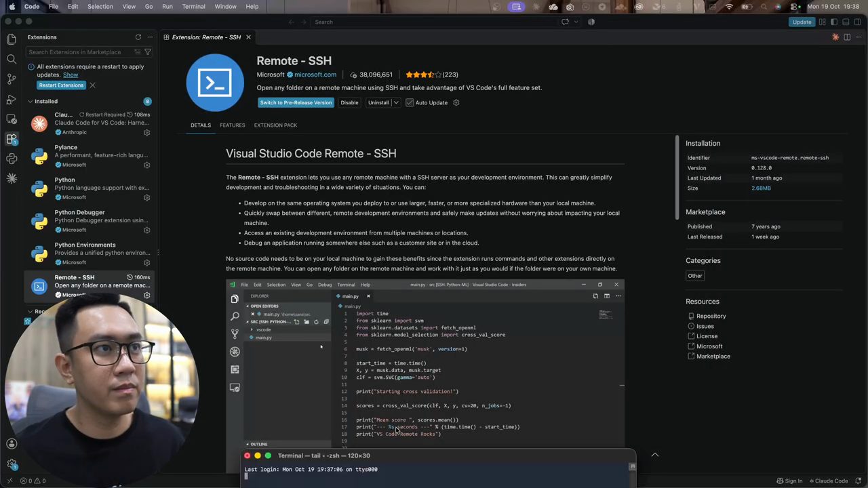Screen dimensions: 868x488
Task: Open the Search view in the activity bar
Action: (12, 60)
